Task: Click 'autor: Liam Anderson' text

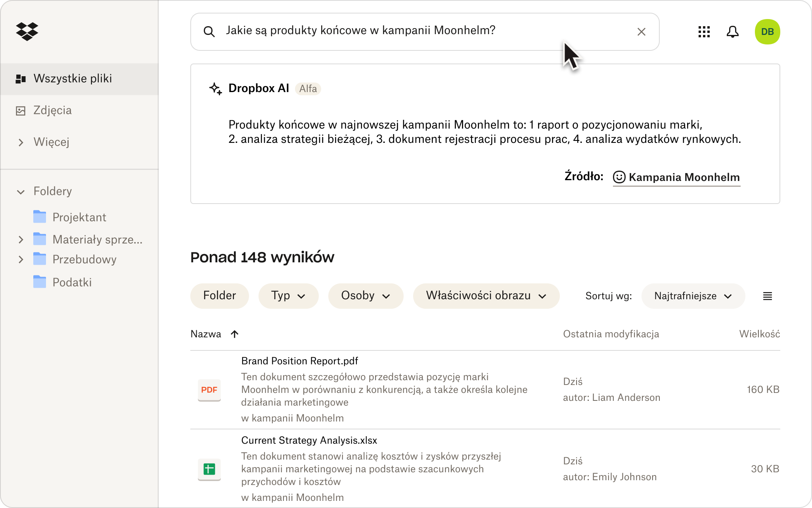Action: pyautogui.click(x=611, y=398)
